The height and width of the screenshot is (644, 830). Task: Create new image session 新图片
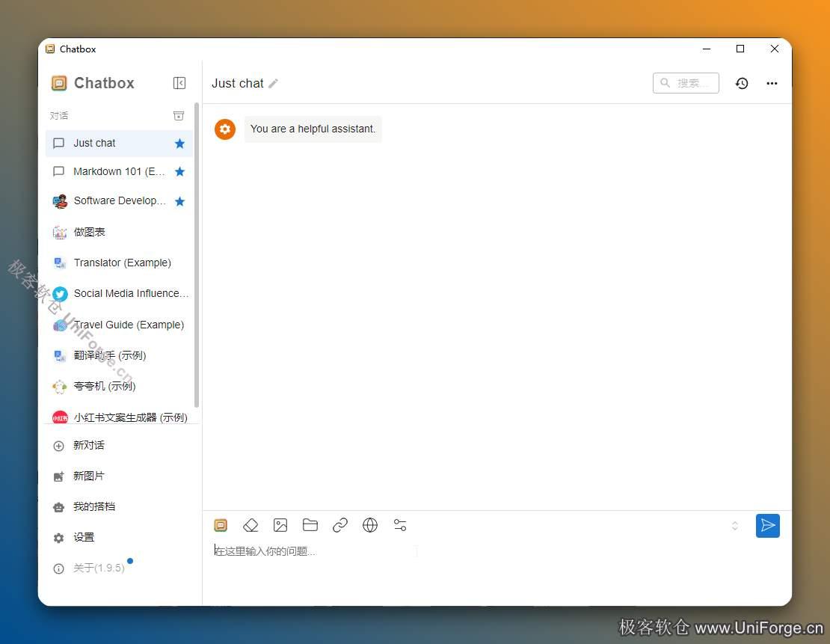click(119, 476)
